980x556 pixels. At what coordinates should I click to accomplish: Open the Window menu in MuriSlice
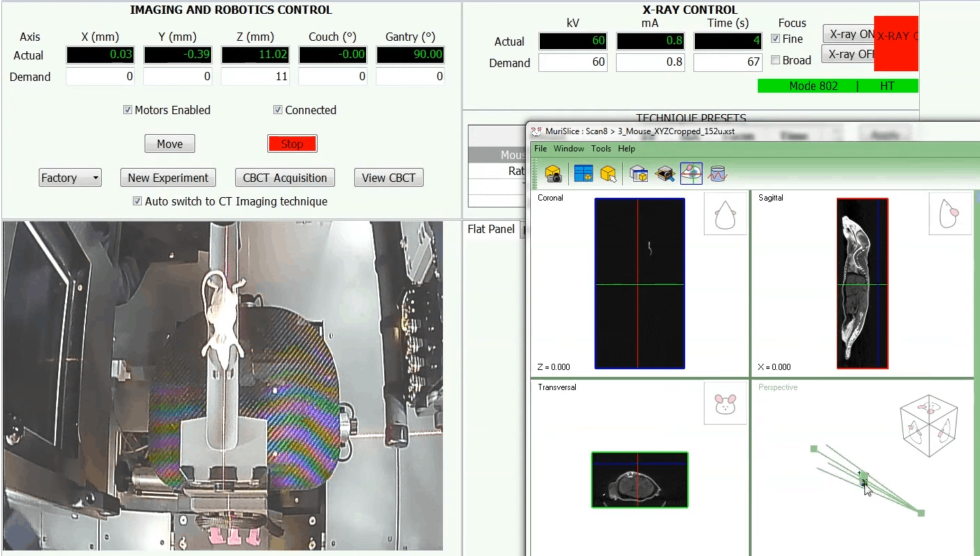[569, 148]
